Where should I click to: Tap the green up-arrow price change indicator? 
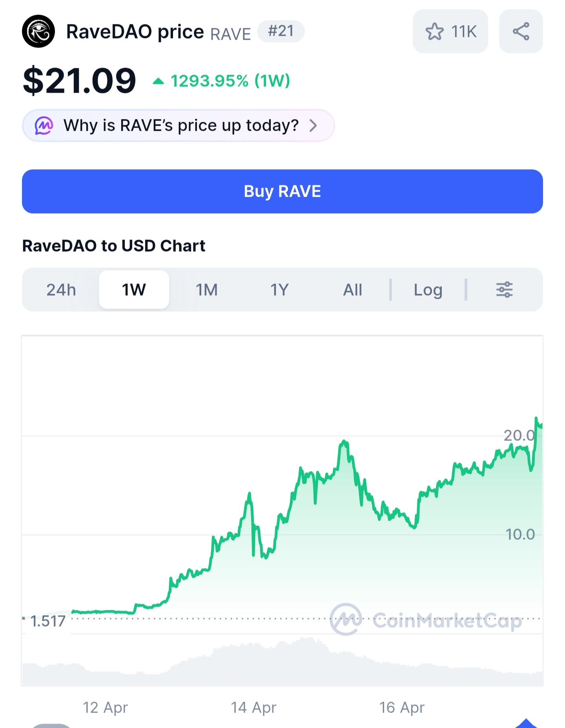tap(158, 81)
